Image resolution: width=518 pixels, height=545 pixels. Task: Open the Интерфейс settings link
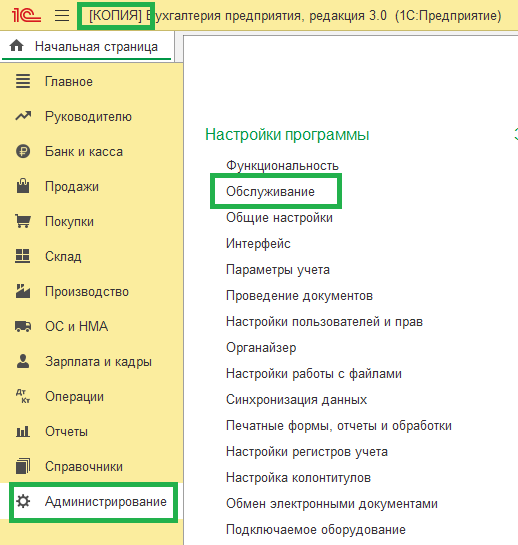click(x=258, y=244)
